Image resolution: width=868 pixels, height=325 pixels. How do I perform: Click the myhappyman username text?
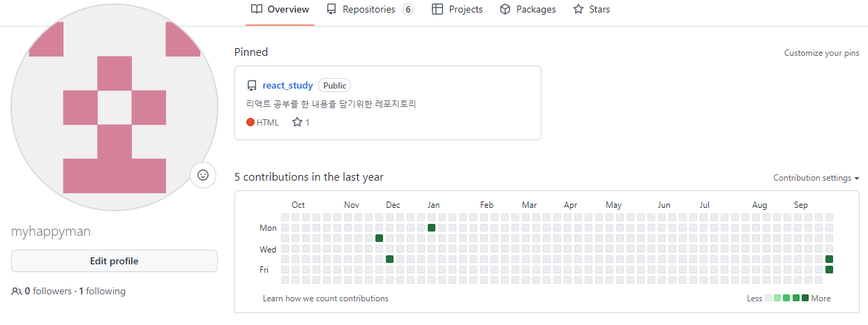(51, 232)
